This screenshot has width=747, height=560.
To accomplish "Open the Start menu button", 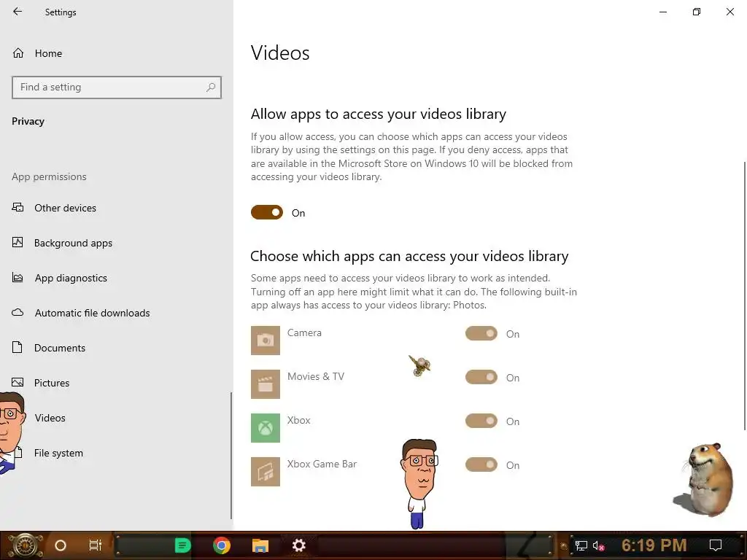I will pyautogui.click(x=24, y=545).
